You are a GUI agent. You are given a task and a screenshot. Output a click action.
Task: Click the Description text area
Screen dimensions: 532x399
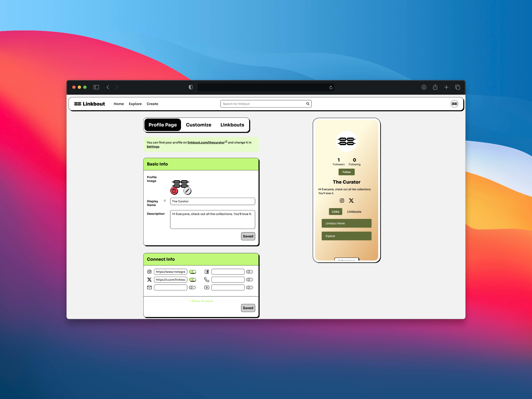point(213,219)
